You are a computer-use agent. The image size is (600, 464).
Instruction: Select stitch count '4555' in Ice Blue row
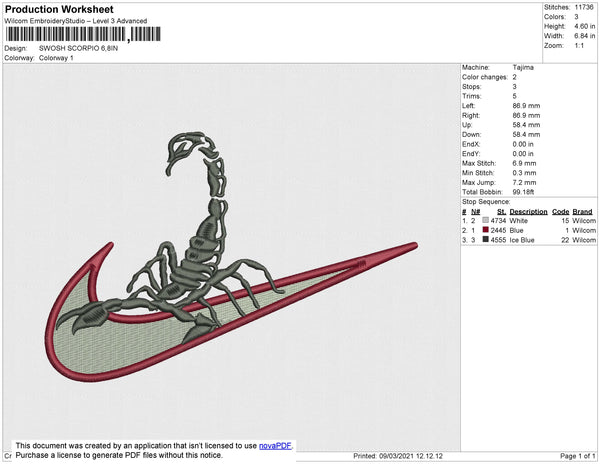pos(498,240)
